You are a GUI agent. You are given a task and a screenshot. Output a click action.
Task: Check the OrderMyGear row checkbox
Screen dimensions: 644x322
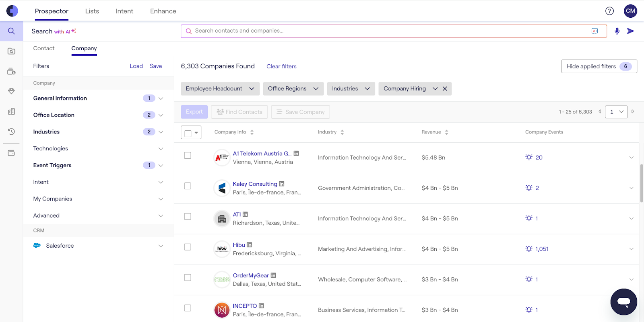point(188,277)
